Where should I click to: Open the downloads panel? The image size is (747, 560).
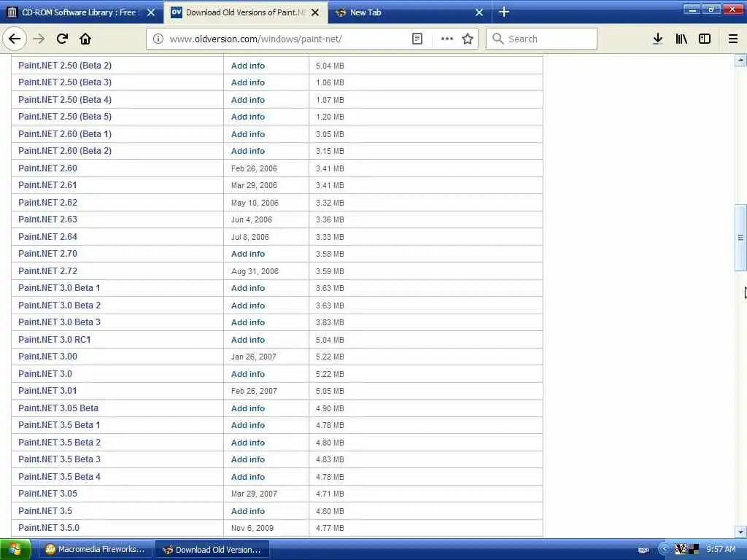pos(657,39)
